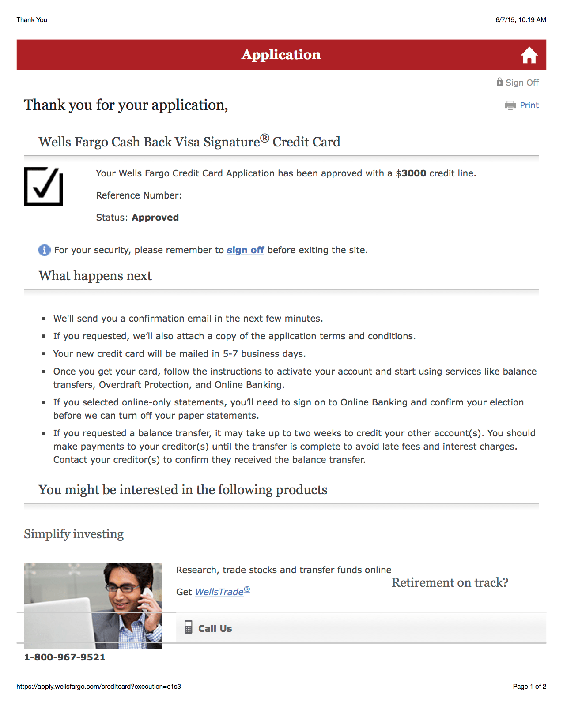Click the 'What happens next' section heading

point(95,276)
